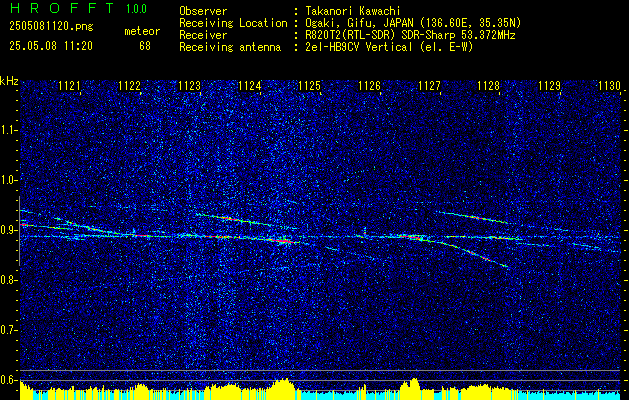Click the 1127 time marker

[429, 86]
